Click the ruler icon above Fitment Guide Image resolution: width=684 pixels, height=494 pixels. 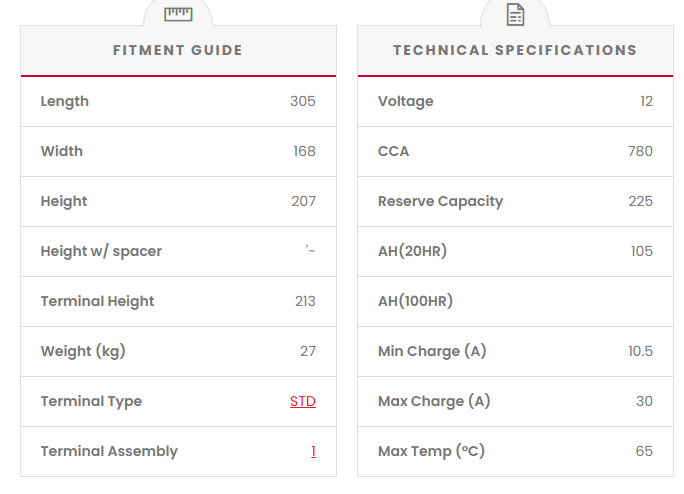click(x=178, y=13)
